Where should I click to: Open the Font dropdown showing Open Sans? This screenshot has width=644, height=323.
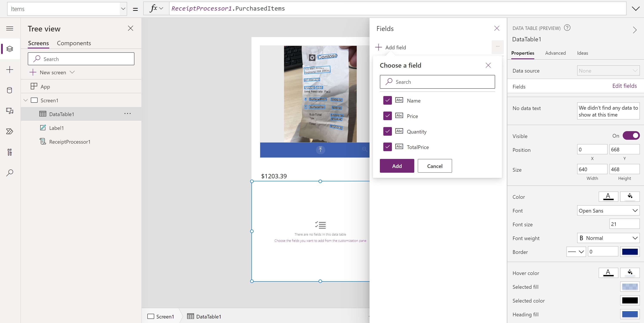608,210
